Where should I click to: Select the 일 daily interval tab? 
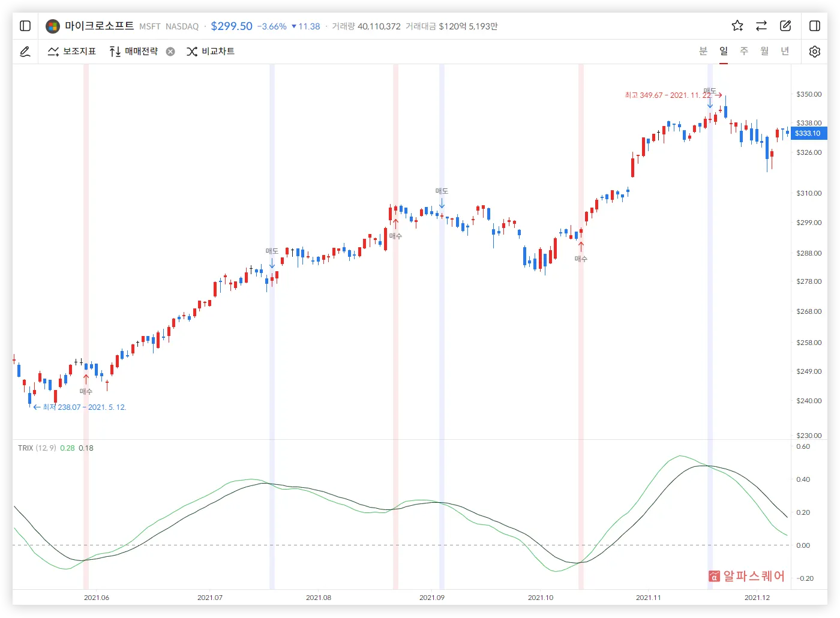724,51
